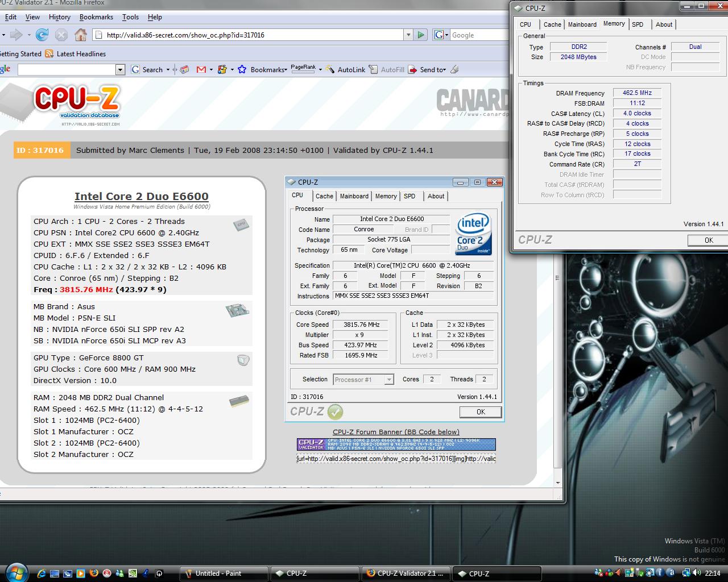Click Show Desktop Quick Launch icon

(x=55, y=573)
